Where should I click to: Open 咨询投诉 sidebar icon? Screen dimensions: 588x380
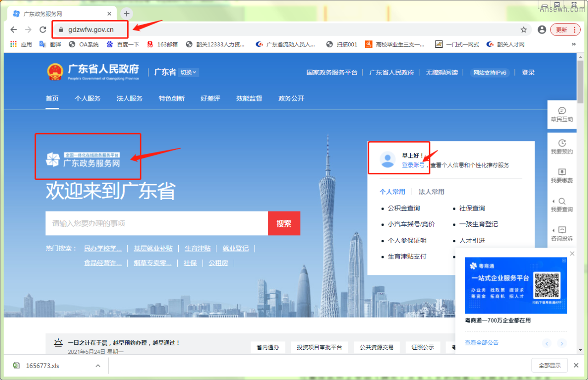[x=562, y=234]
